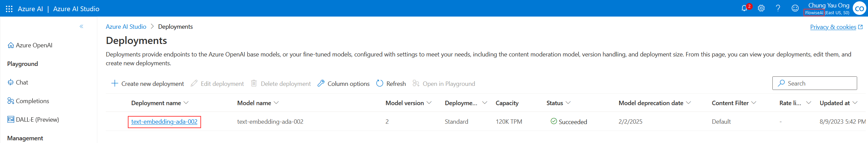The image size is (868, 143).
Task: Click the CO account avatar
Action: pos(859,9)
